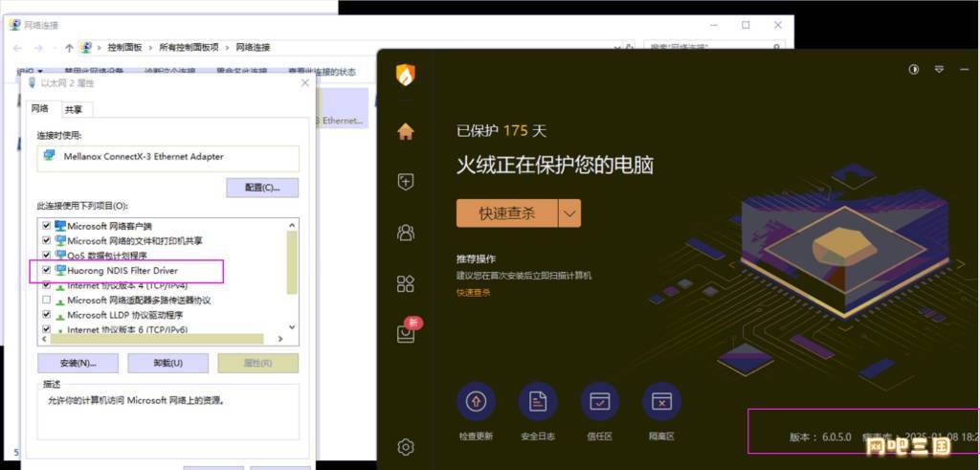
Task: Click 网络连接 in the breadcrumb
Action: [x=253, y=48]
